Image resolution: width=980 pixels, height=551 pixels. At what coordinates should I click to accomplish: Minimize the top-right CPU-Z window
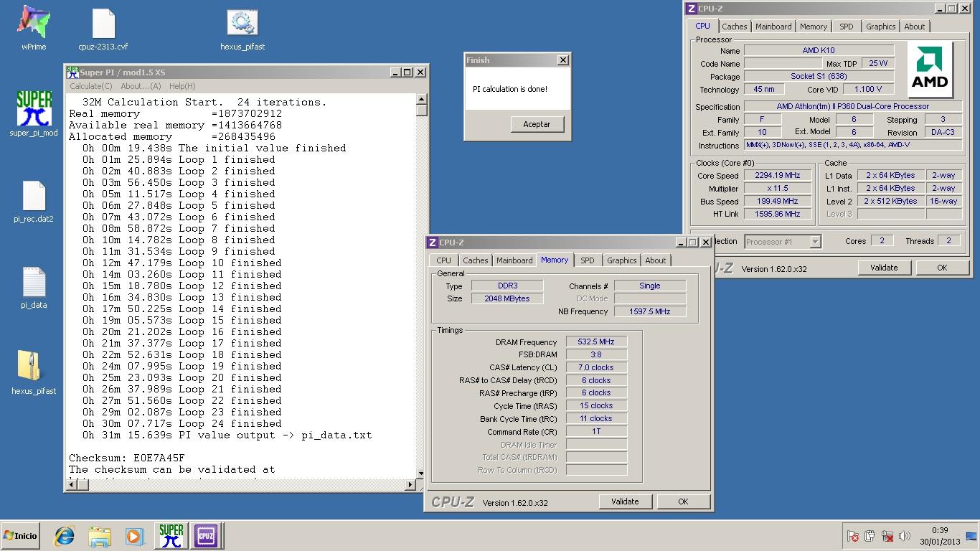tap(939, 9)
